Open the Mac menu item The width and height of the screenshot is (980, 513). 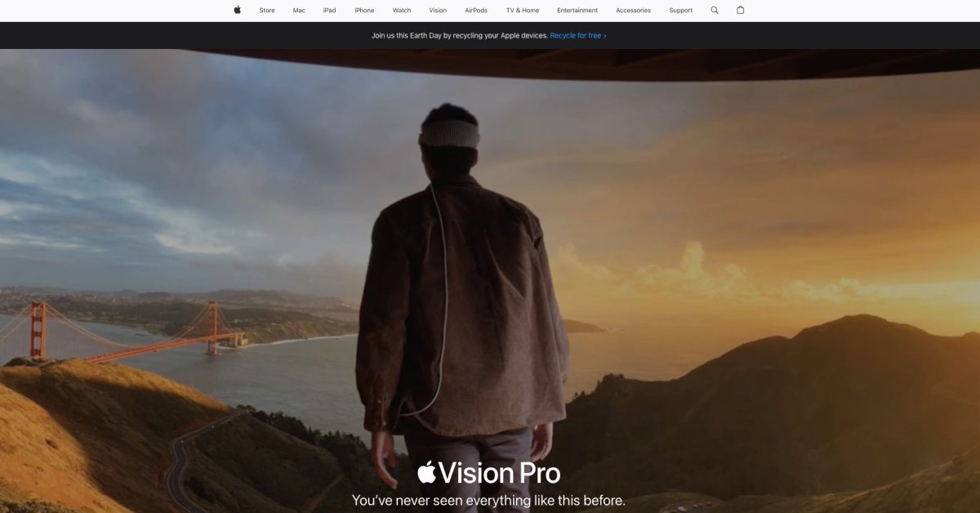(299, 11)
